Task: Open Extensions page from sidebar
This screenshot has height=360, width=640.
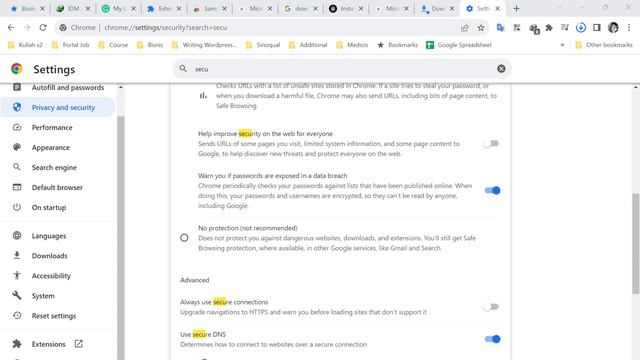Action: pos(48,344)
